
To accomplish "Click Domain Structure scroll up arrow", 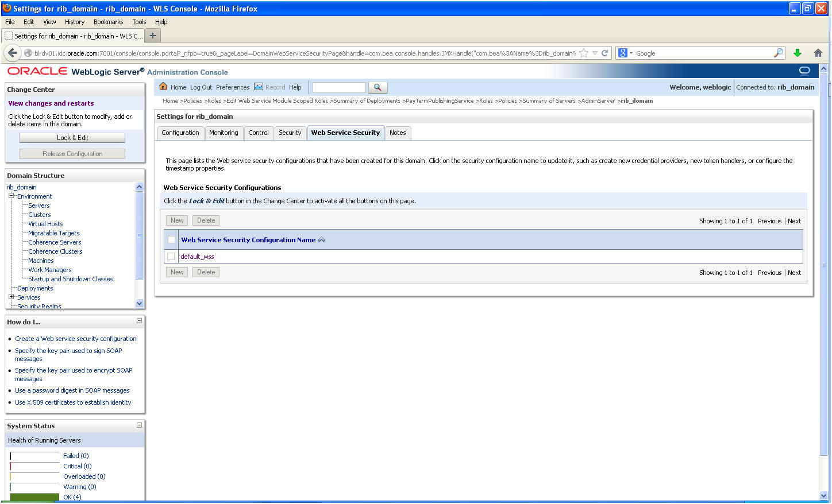I will [x=139, y=187].
